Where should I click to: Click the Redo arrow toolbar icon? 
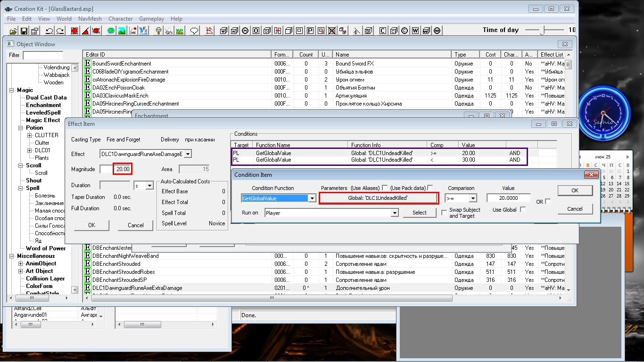[60, 31]
